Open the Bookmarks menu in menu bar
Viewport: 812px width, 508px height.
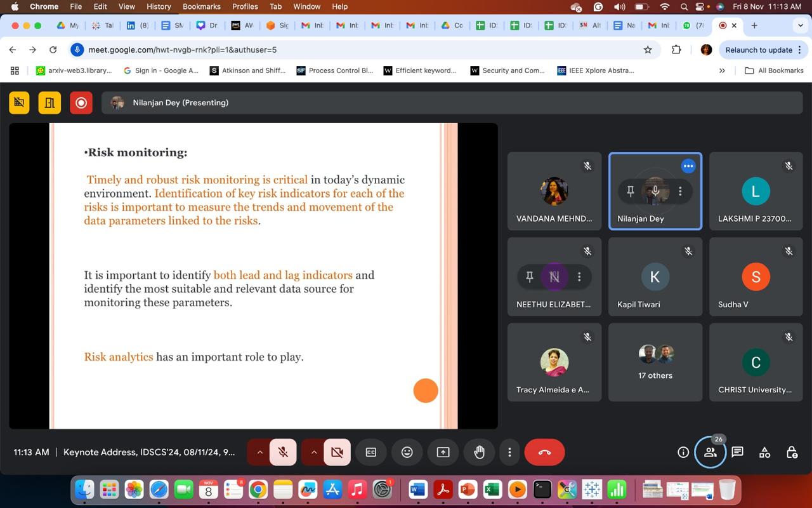tap(201, 6)
